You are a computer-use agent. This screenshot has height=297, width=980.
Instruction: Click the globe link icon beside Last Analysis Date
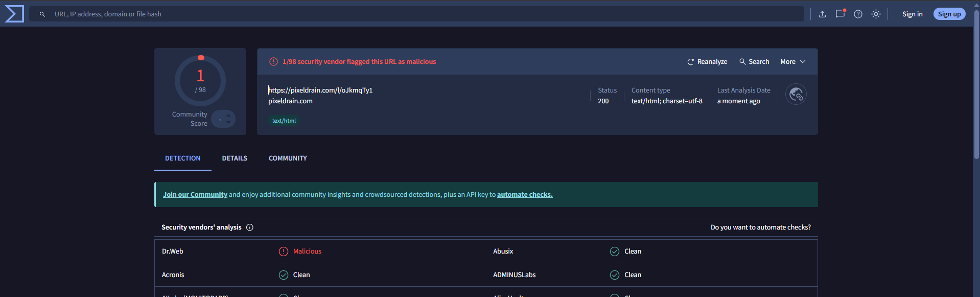coord(796,94)
